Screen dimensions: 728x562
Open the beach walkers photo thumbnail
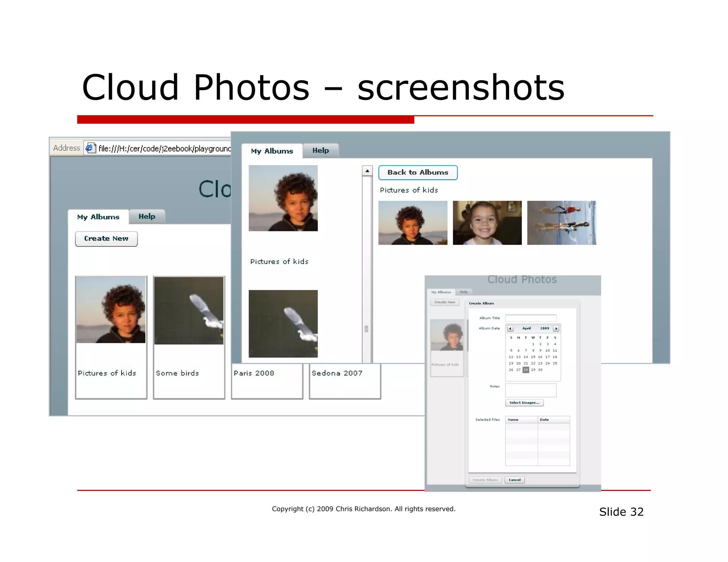561,223
